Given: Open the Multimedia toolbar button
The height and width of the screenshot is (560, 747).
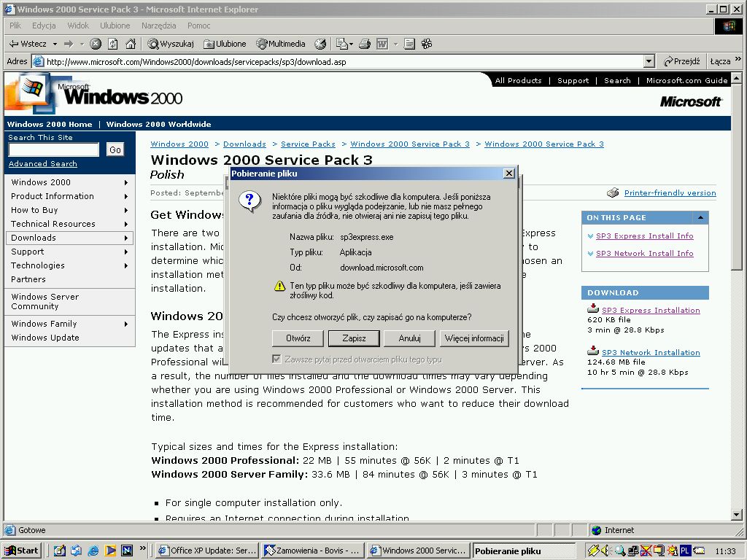Looking at the screenshot, I should [x=281, y=44].
